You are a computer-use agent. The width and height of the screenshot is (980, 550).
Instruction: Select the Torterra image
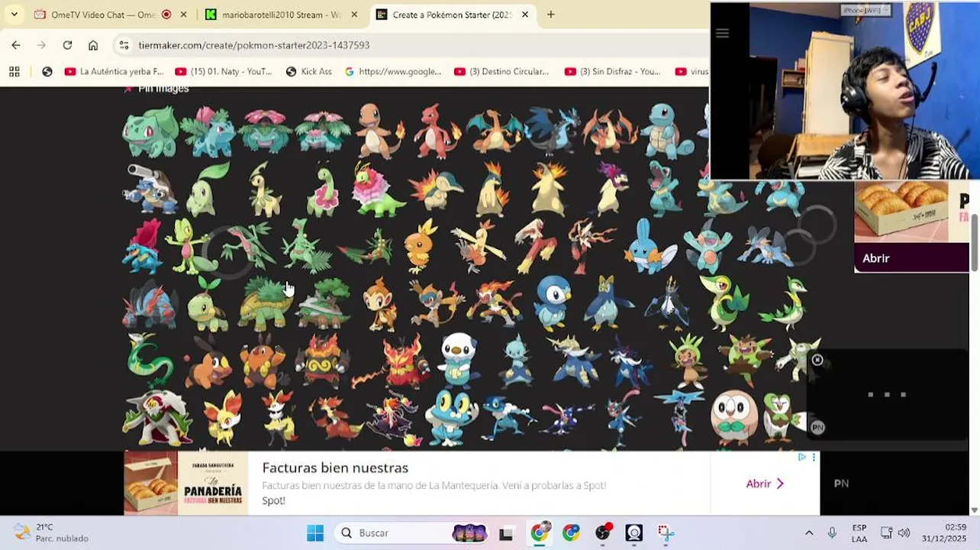[x=322, y=303]
